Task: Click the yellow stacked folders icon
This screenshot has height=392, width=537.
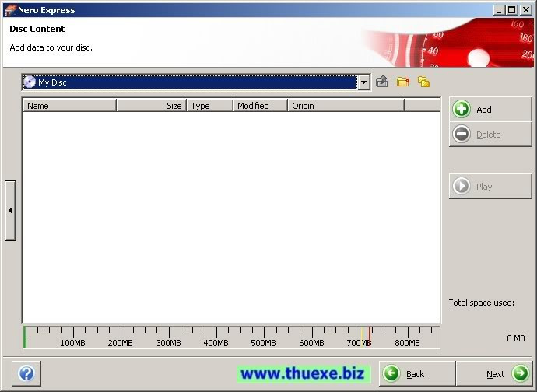Action: point(423,82)
